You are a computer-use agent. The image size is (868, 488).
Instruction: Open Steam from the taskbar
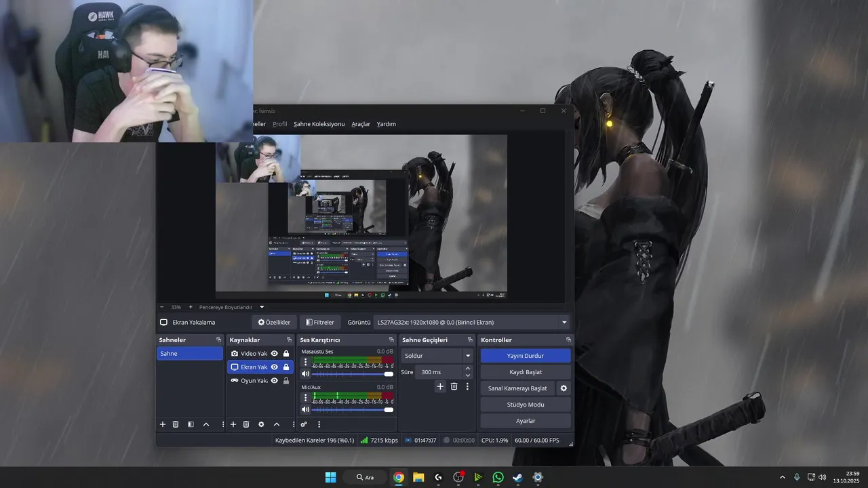pyautogui.click(x=518, y=477)
